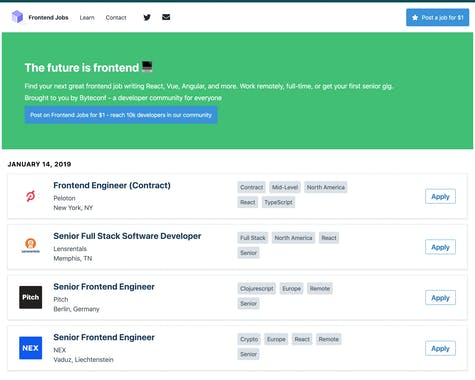Click the January 14, 2019 date heading
The image size is (475, 380).
pos(39,164)
